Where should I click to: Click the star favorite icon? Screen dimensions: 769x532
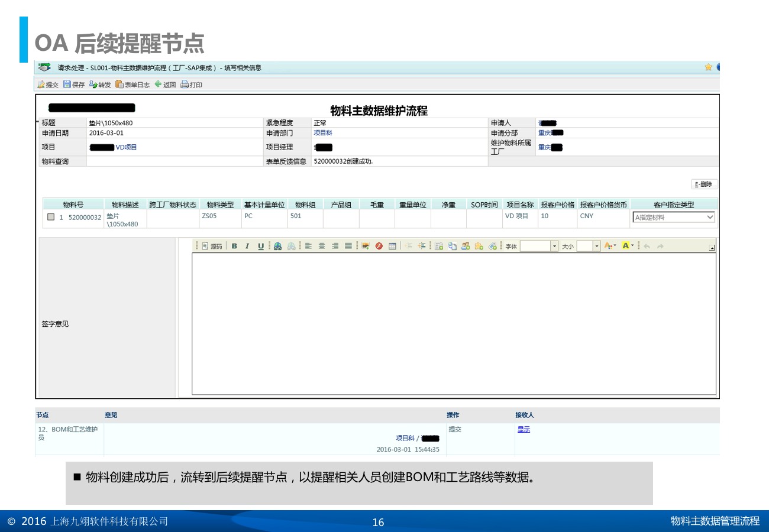[708, 67]
